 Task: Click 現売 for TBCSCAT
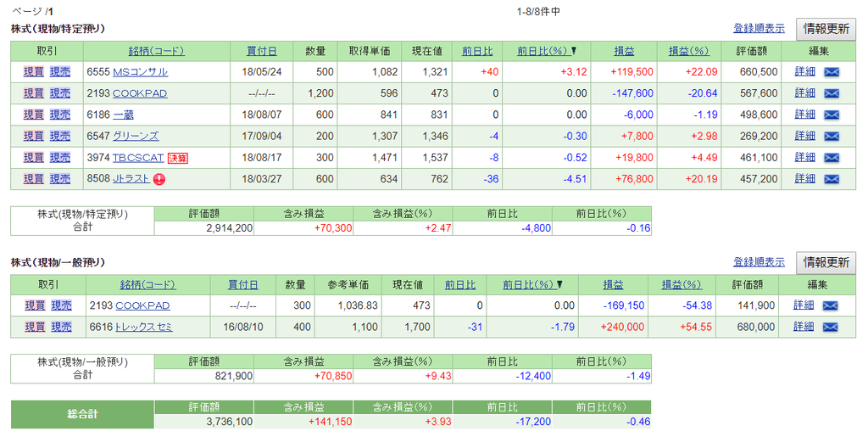point(60,158)
